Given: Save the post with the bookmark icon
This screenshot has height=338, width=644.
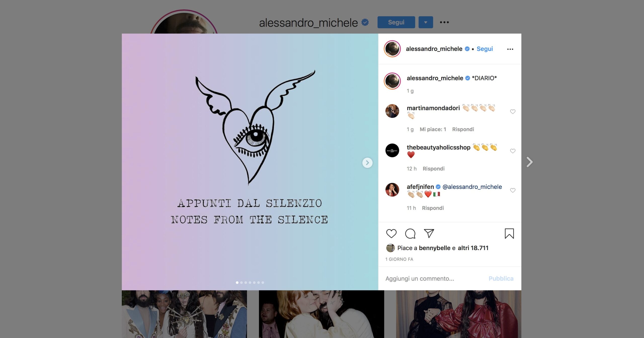Looking at the screenshot, I should 509,233.
